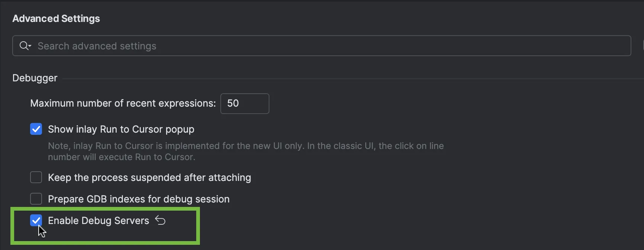Click the checkmark next to Enable Debug Servers

coord(36,221)
